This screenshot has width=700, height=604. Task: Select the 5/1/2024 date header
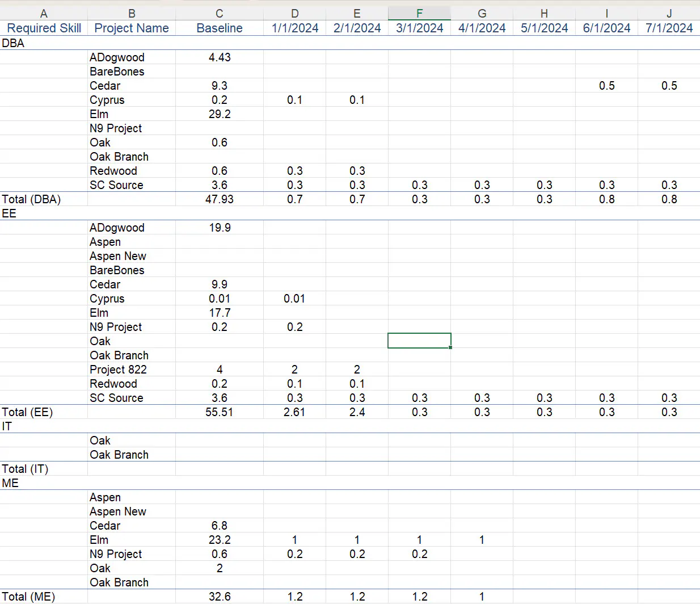pyautogui.click(x=545, y=28)
